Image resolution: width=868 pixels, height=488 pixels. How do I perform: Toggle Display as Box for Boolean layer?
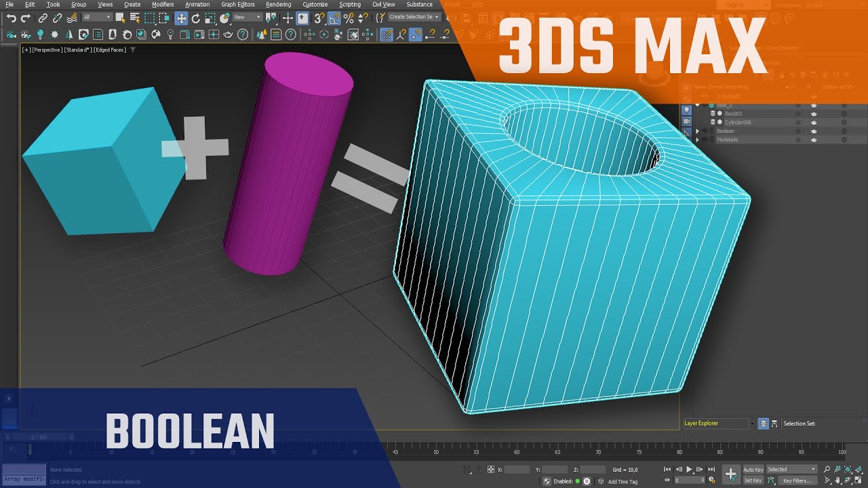pyautogui.click(x=844, y=131)
